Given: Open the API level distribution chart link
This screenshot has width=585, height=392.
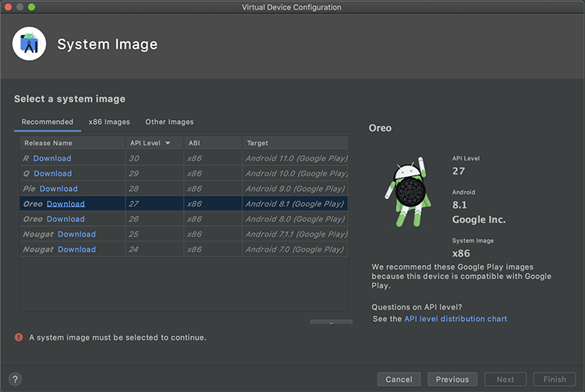Looking at the screenshot, I should click(x=456, y=319).
